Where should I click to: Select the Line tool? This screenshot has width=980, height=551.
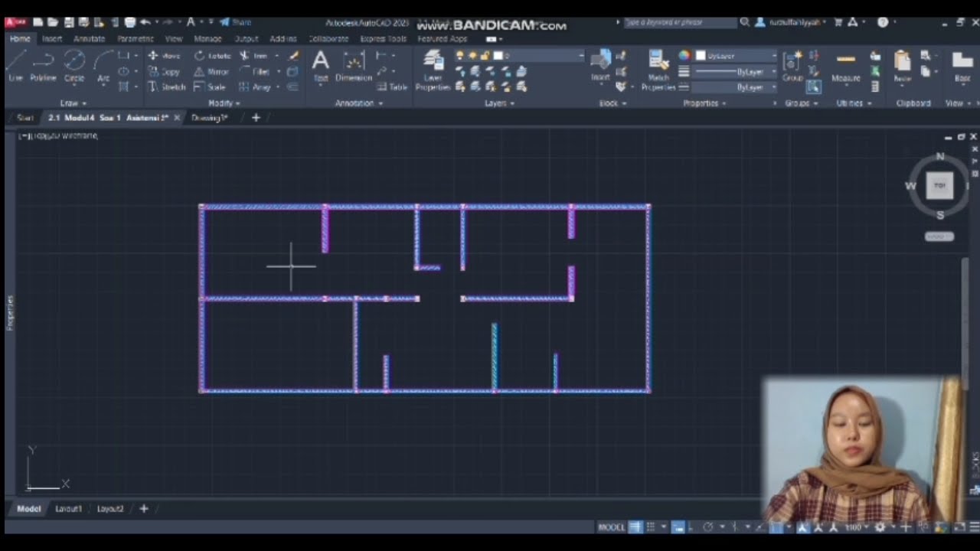[15, 66]
